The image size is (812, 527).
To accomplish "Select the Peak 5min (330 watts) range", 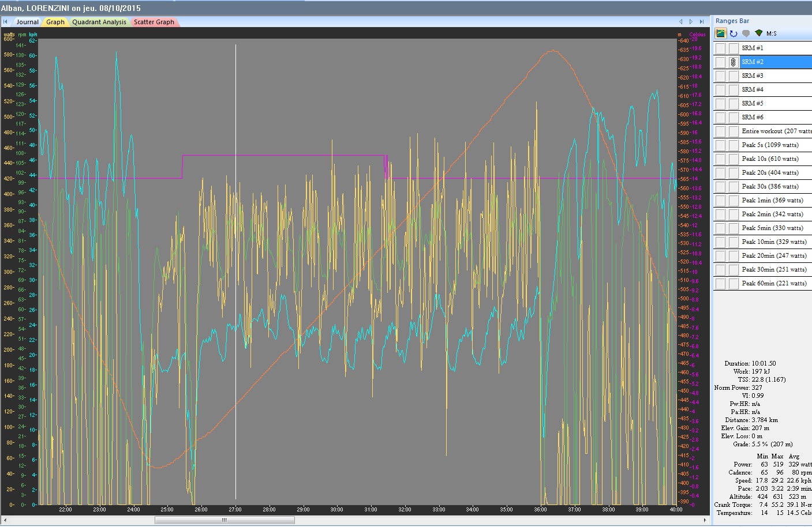I will coord(776,228).
